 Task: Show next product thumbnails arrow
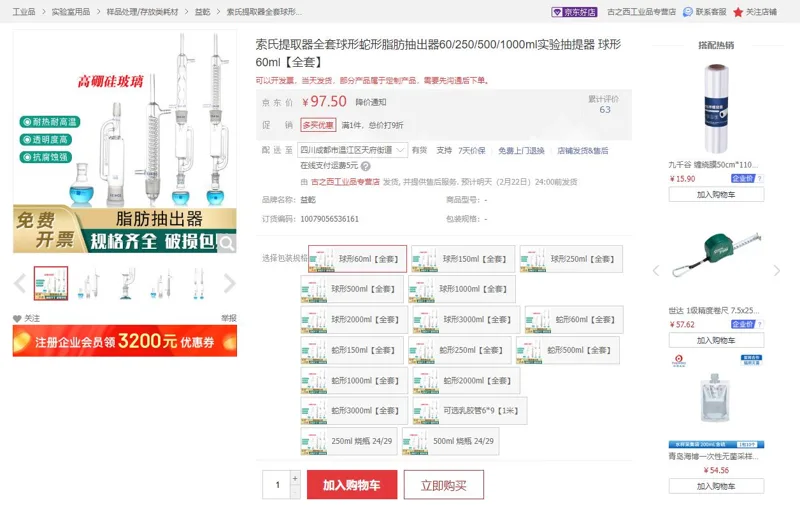click(x=230, y=283)
